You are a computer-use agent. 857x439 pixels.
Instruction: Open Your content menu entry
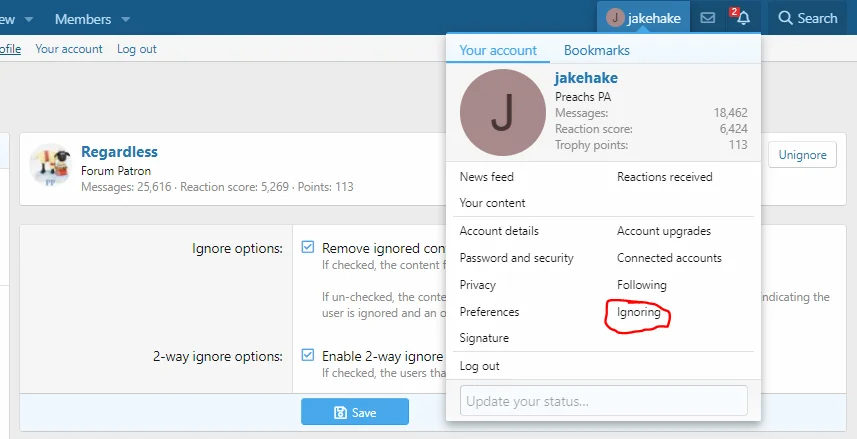pos(492,203)
